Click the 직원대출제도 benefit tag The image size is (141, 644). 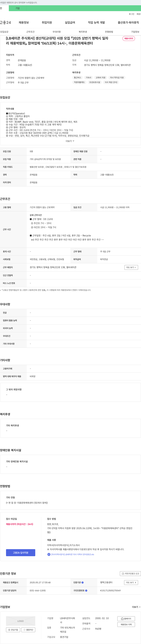coord(79,82)
